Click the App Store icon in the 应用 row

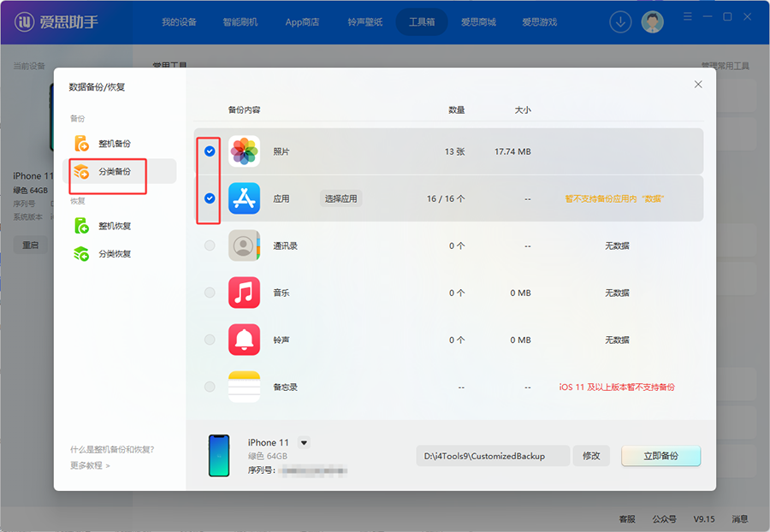tap(244, 198)
